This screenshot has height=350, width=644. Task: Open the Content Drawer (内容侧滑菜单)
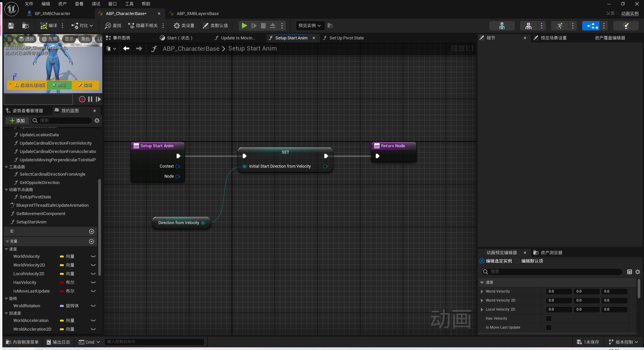pyautogui.click(x=22, y=342)
